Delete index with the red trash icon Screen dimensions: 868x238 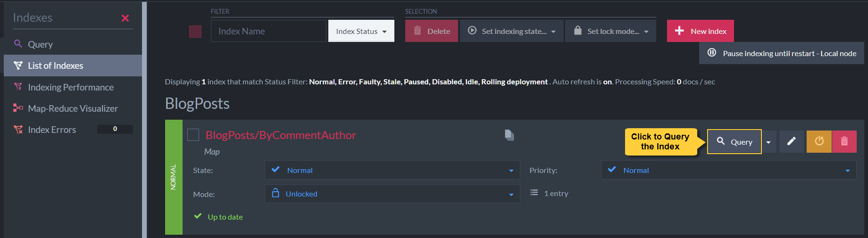844,141
